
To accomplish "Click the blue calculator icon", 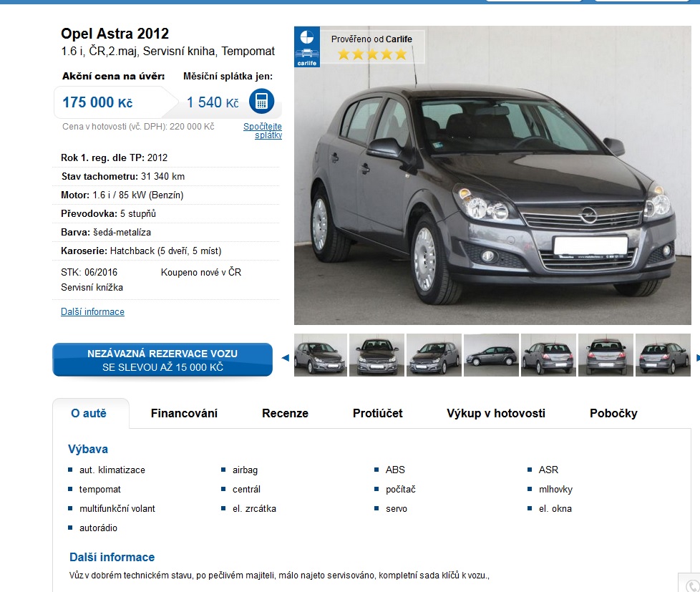I will pos(261,102).
